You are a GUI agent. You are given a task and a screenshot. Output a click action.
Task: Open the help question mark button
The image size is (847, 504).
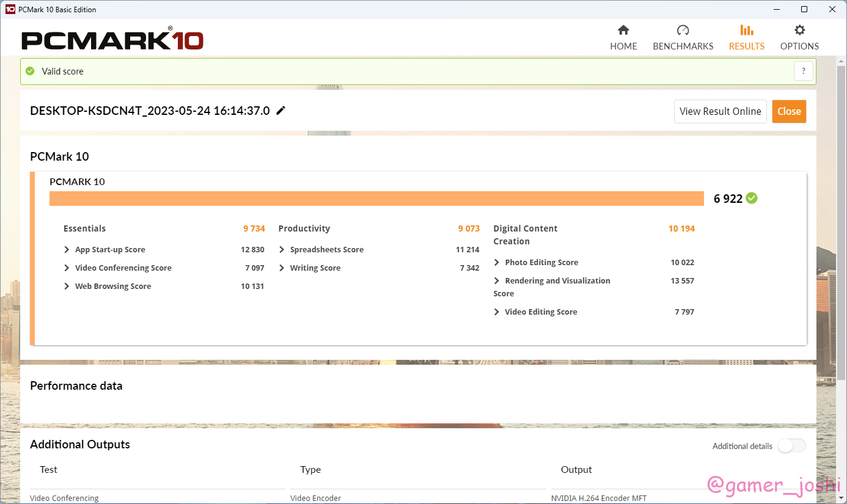tap(804, 71)
